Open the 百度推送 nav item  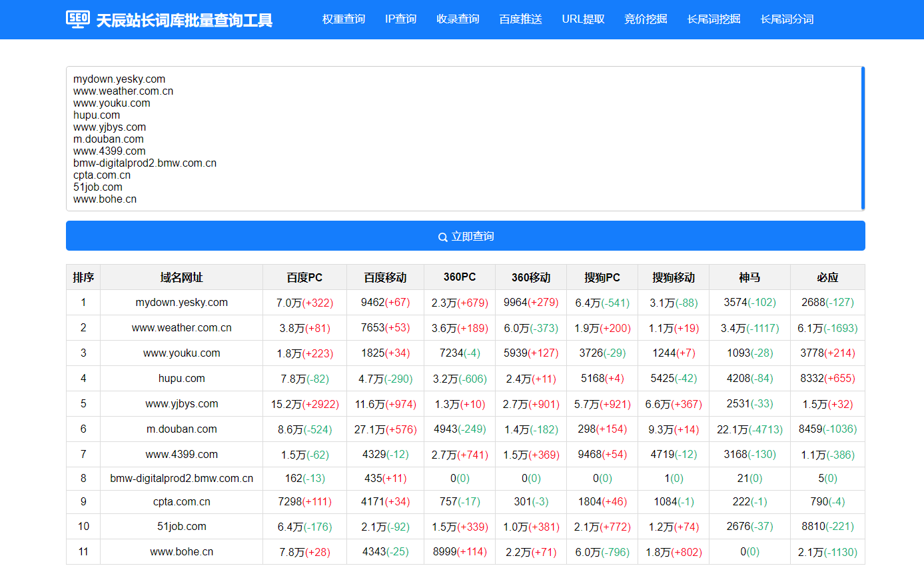(x=520, y=19)
